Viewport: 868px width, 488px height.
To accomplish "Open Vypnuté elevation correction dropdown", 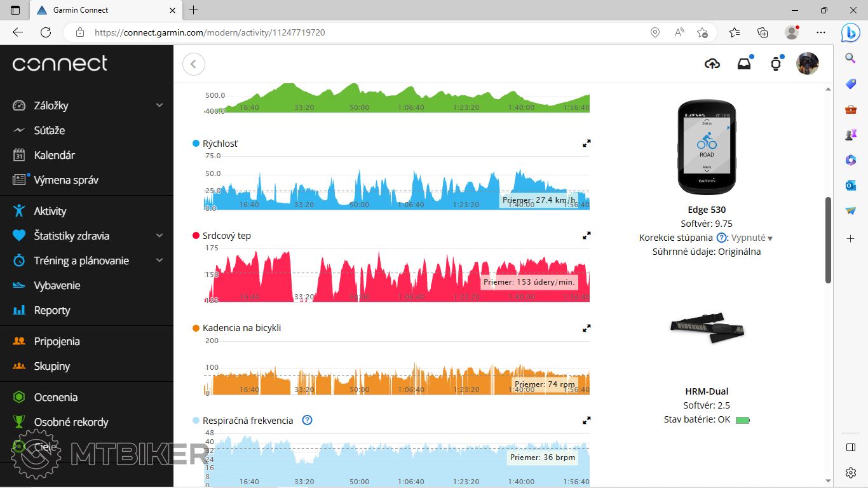I will (752, 238).
